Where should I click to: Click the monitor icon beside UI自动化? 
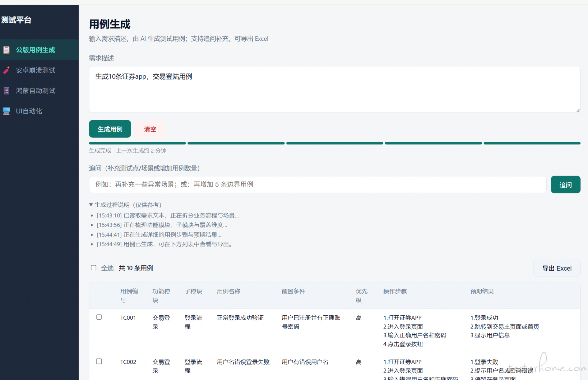click(6, 111)
